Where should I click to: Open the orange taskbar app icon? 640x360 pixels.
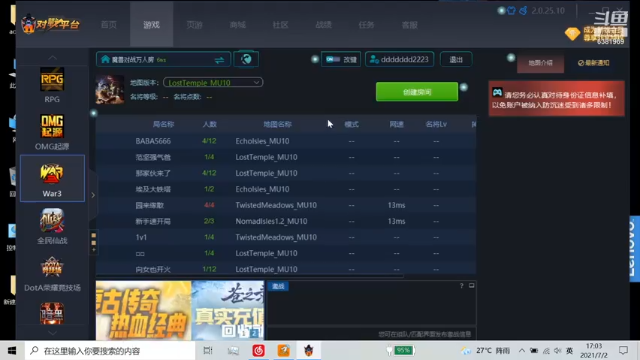click(284, 351)
